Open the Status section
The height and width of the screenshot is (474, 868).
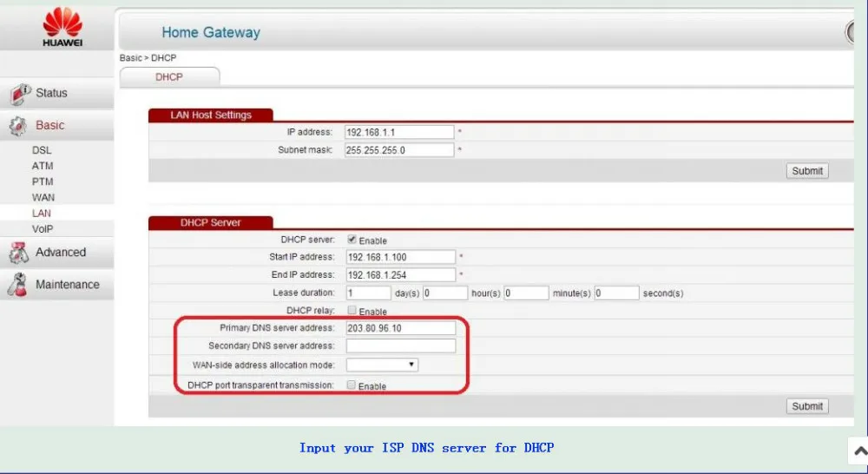[x=57, y=93]
